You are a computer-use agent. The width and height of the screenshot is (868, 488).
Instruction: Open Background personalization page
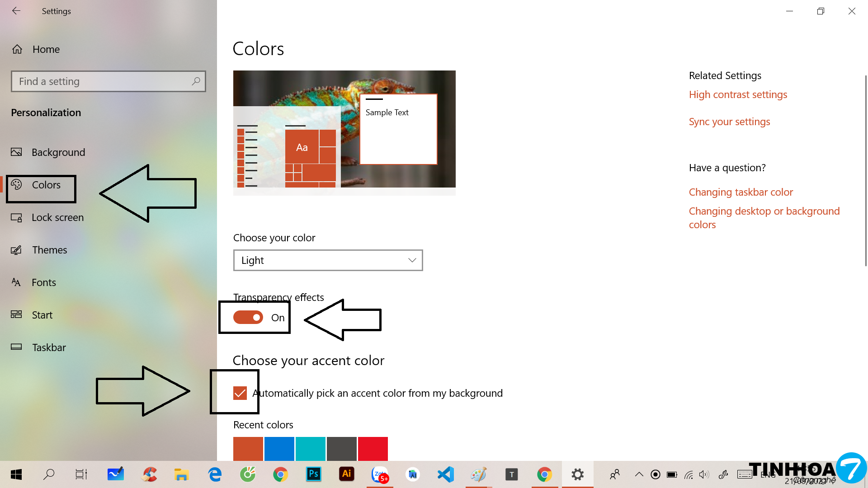(x=58, y=152)
